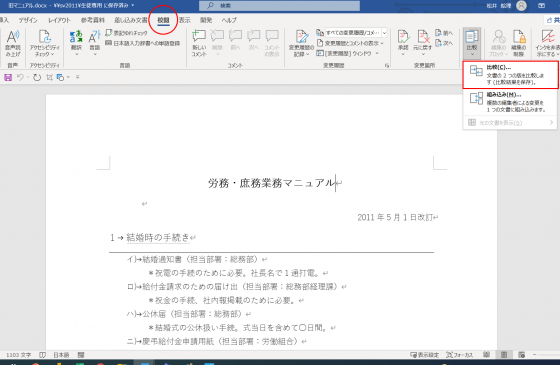Select 比較(C)... menu entry
This screenshot has height=365, width=560.
coord(510,75)
